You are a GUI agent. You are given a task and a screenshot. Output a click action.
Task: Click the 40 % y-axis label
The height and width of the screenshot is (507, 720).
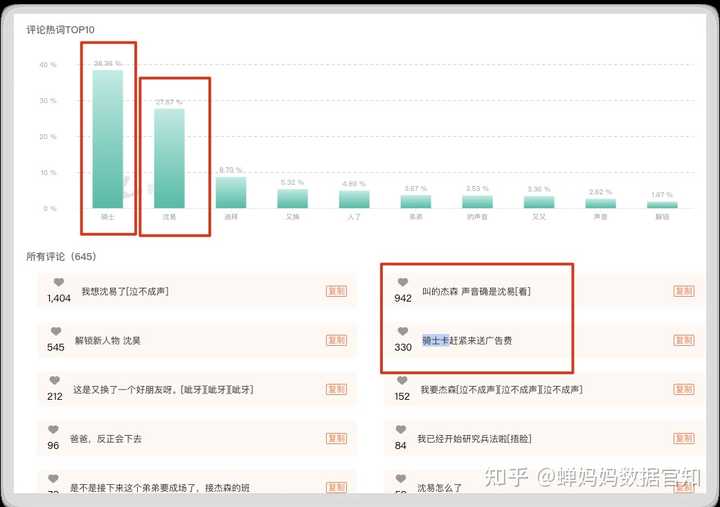[x=48, y=65]
